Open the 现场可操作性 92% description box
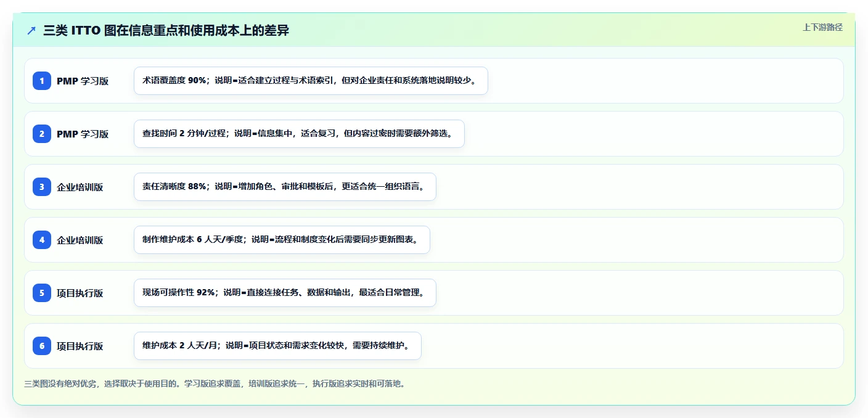Screen dimensions: 868x418 click(x=285, y=293)
